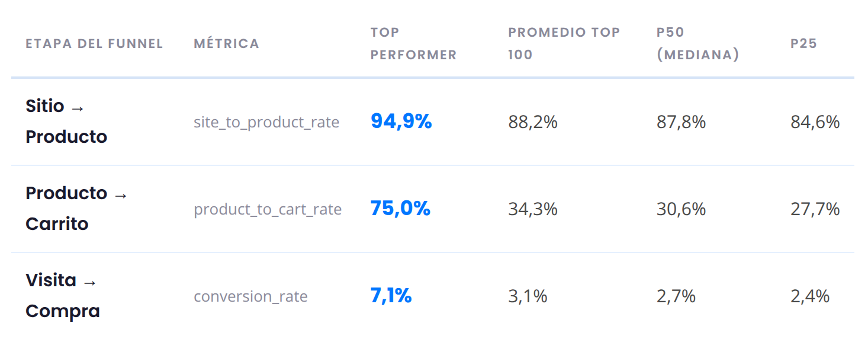This screenshot has height=339, width=868.
Task: Click the ETAPA DEL FUNNEL column header
Action: click(x=94, y=43)
